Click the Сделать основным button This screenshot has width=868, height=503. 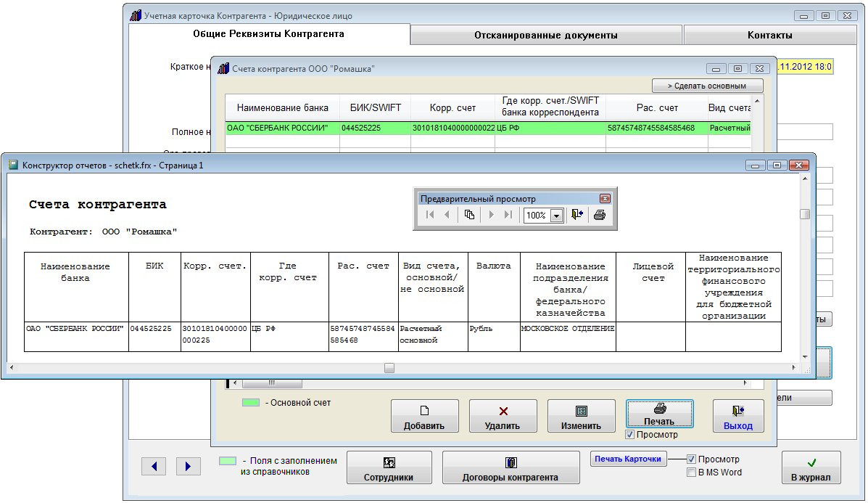click(707, 86)
